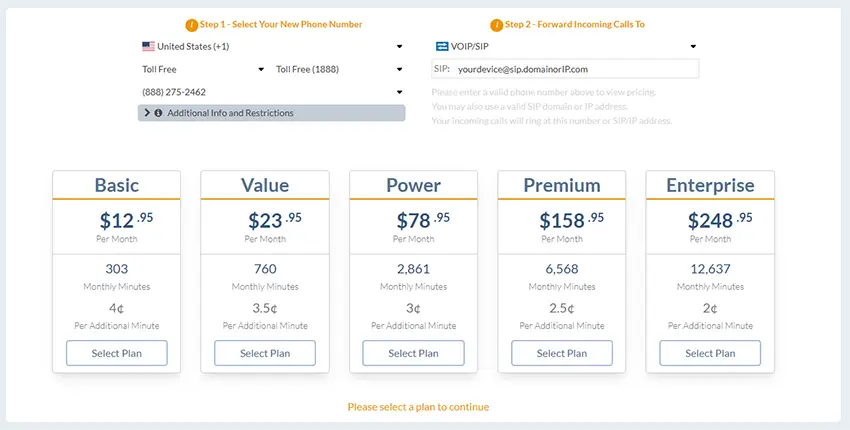Click the SIP address input field

click(575, 69)
